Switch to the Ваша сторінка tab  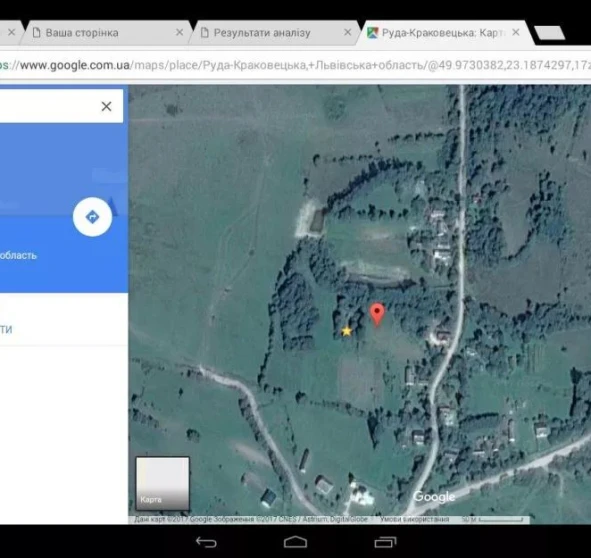coord(82,33)
